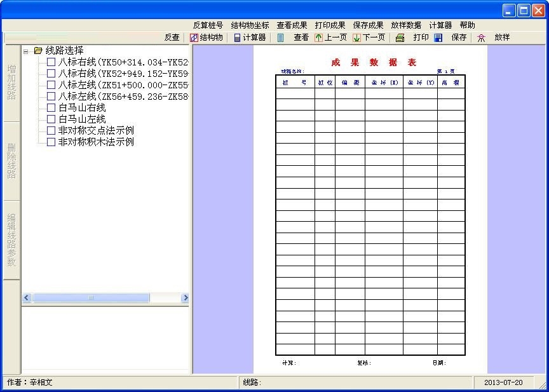Click the 成果数据表 report title
This screenshot has width=549, height=392.
pos(374,63)
